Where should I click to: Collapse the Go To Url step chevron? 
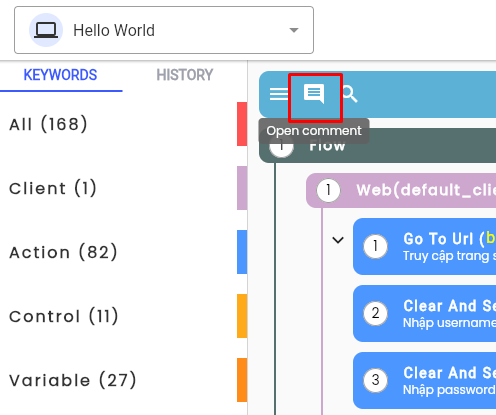tap(338, 240)
